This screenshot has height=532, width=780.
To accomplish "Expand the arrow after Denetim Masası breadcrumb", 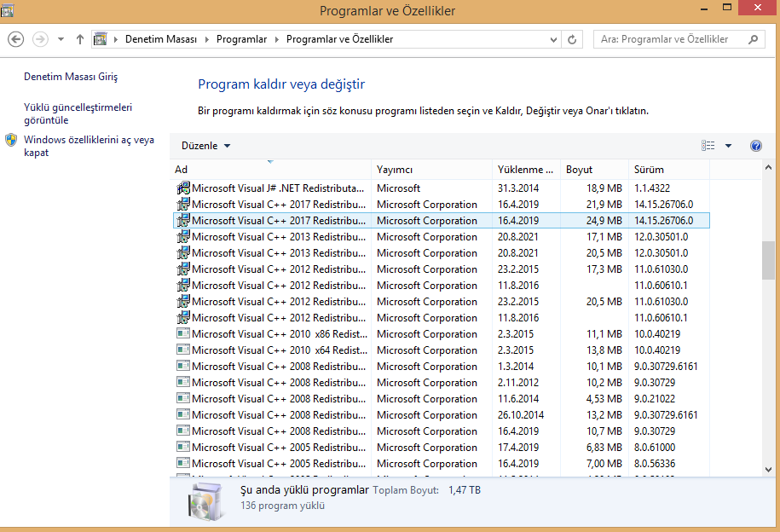I will [207, 39].
